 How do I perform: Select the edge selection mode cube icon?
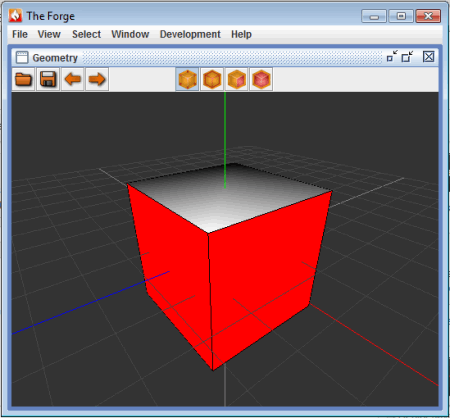coord(212,79)
